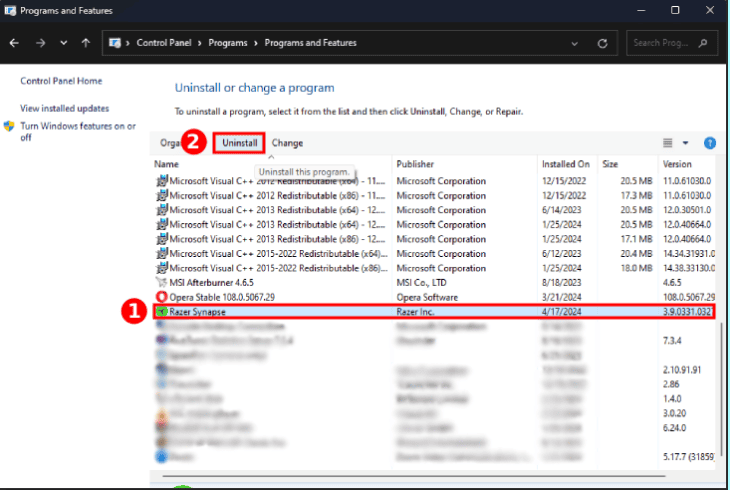Sort by the Name column header
Viewport: 730px width, 490px height.
tap(166, 164)
